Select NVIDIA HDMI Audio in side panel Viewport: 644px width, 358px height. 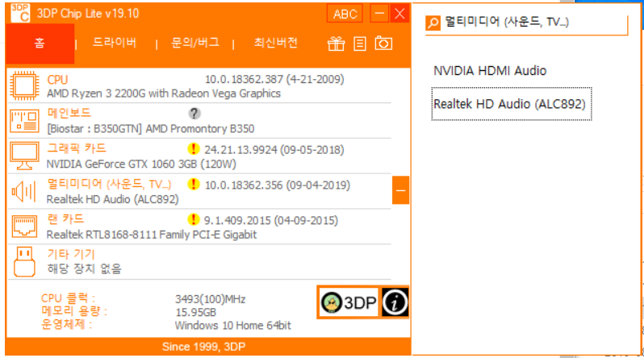click(490, 71)
